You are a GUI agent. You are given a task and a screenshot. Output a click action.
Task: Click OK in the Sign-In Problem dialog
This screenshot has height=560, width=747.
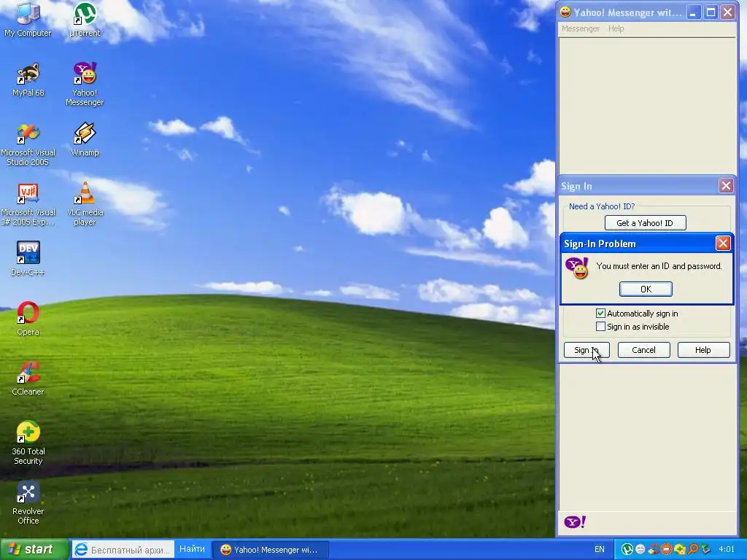(646, 289)
